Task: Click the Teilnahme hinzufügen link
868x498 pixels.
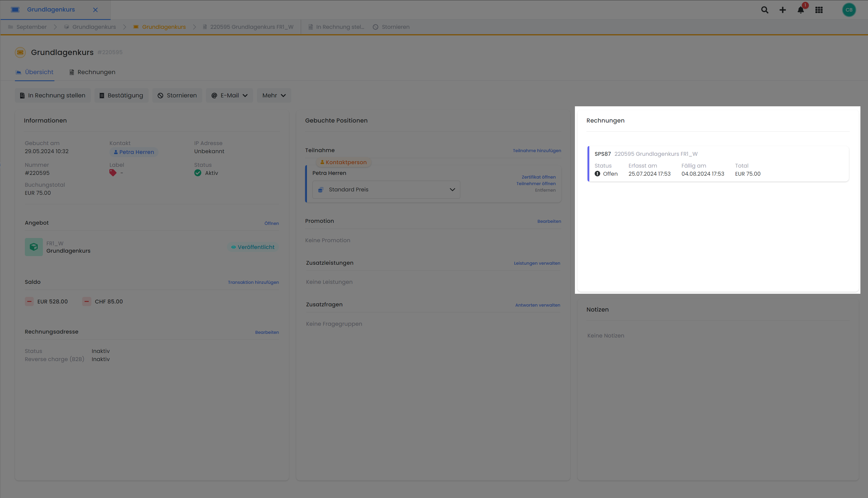Action: pos(536,151)
